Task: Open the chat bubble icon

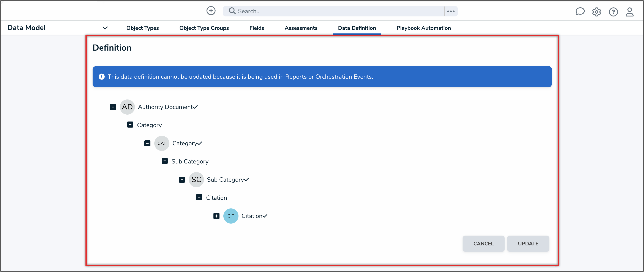Action: pos(579,11)
